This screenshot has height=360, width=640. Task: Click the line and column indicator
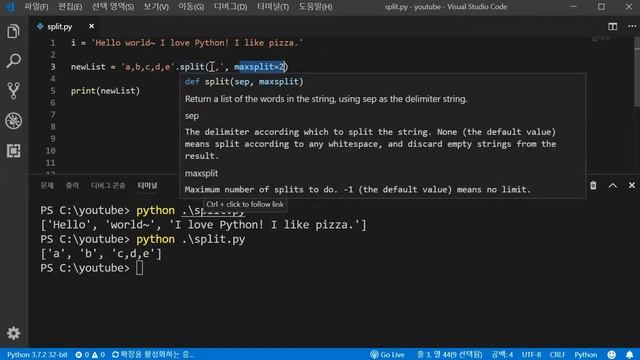click(449, 355)
